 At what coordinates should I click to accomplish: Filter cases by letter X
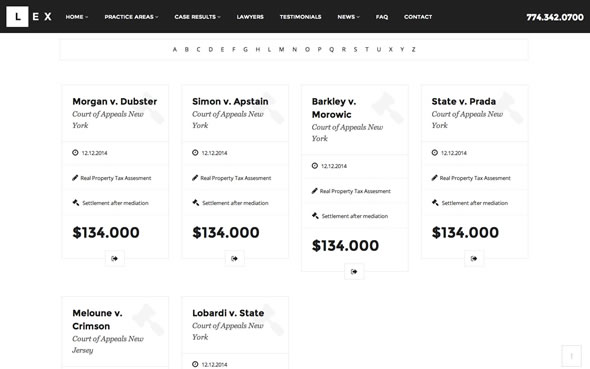[391, 49]
